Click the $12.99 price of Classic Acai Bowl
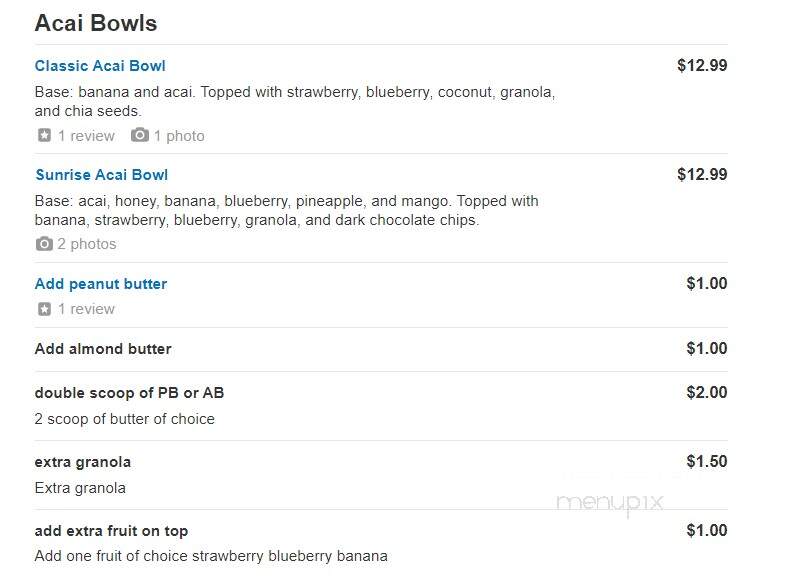Image resolution: width=789 pixels, height=585 pixels. 702,65
